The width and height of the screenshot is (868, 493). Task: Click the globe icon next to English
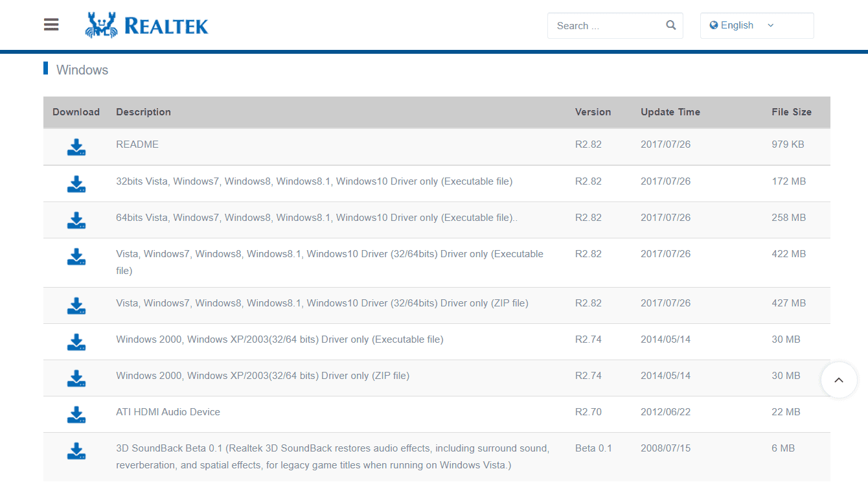(716, 25)
